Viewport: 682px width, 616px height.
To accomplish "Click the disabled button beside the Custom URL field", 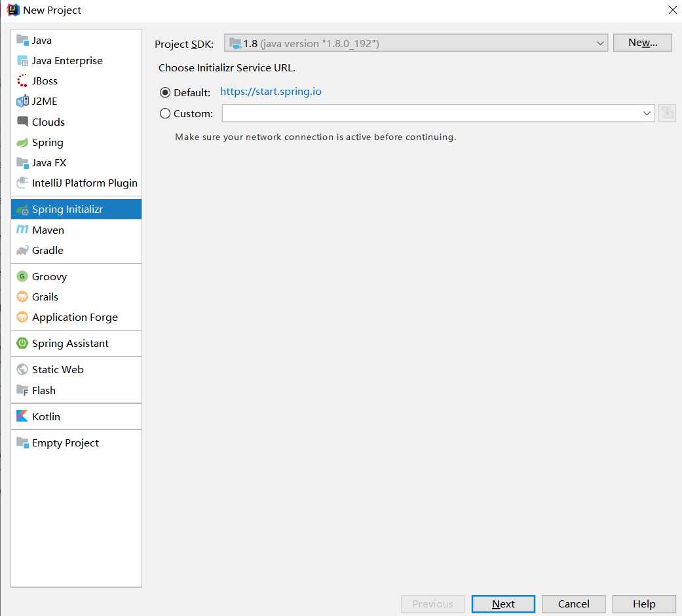I will pyautogui.click(x=667, y=113).
